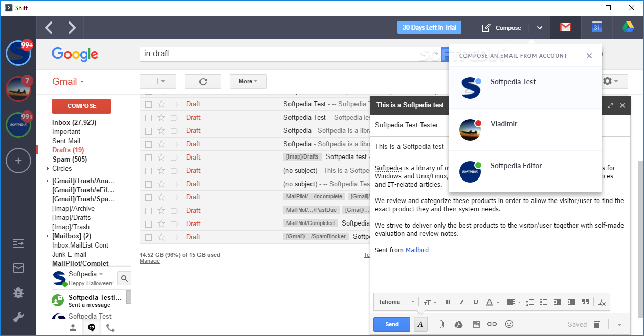Open the Tahoma font dropdown
Image resolution: width=644 pixels, height=336 pixels.
(x=396, y=302)
